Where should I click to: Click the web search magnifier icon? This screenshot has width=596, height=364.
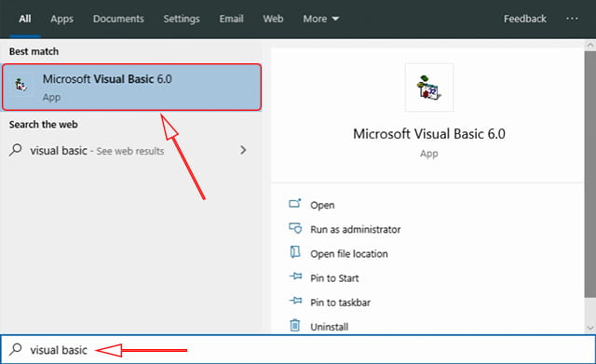[x=16, y=150]
